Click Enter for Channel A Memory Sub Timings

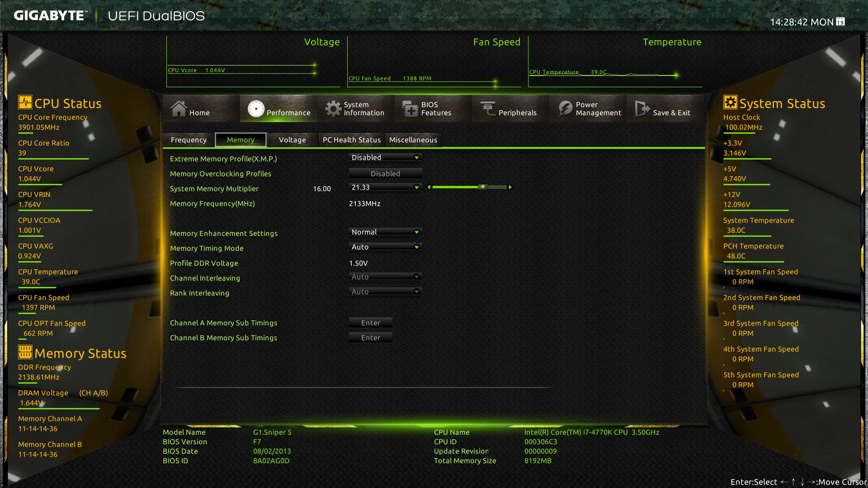coord(370,323)
